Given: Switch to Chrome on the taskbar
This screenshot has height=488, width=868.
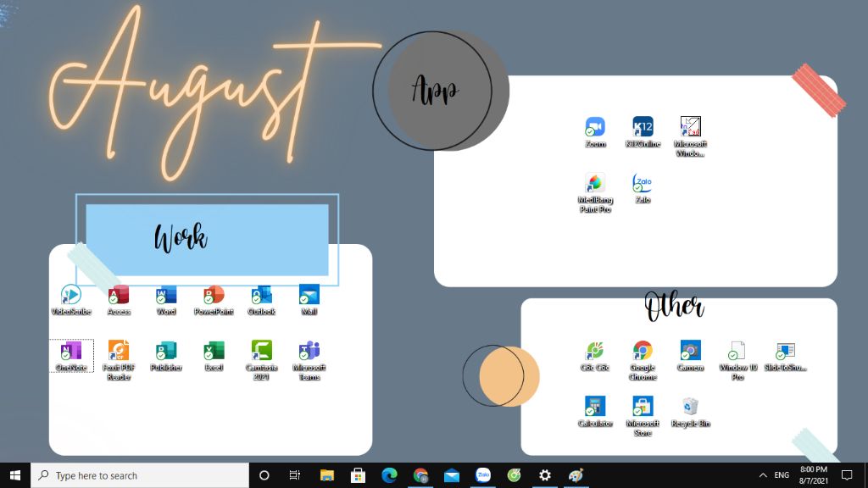Looking at the screenshot, I should [420, 475].
